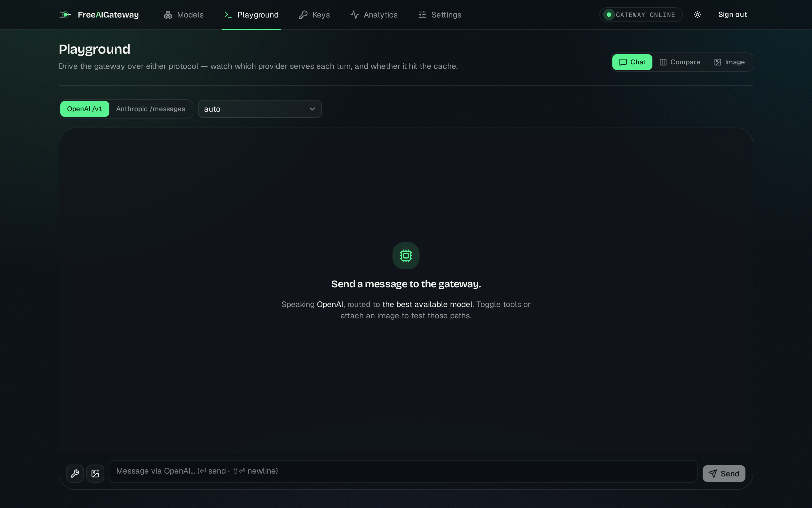This screenshot has width=812, height=508.
Task: Open the Keys page
Action: click(314, 15)
